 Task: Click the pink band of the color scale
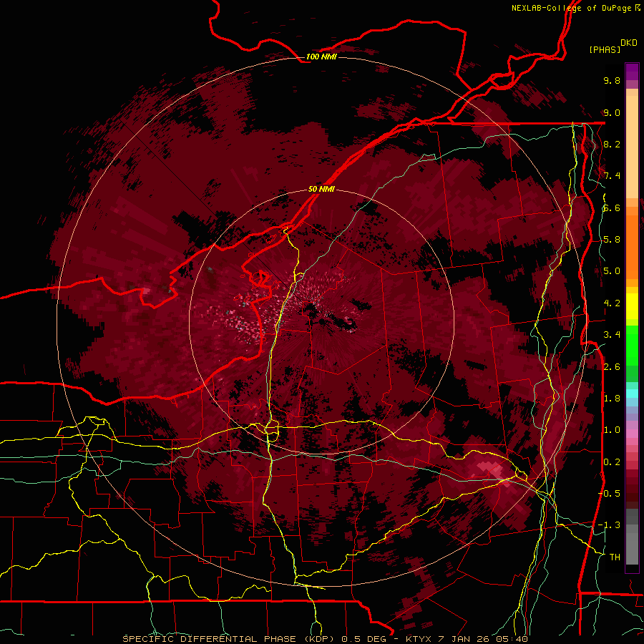coord(632,434)
